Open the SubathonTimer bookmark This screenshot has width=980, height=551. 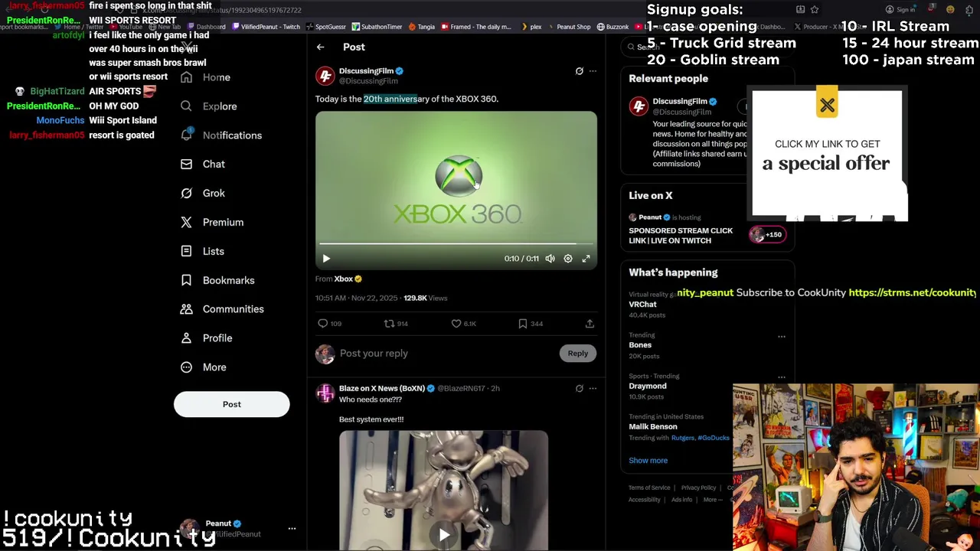[x=377, y=27]
